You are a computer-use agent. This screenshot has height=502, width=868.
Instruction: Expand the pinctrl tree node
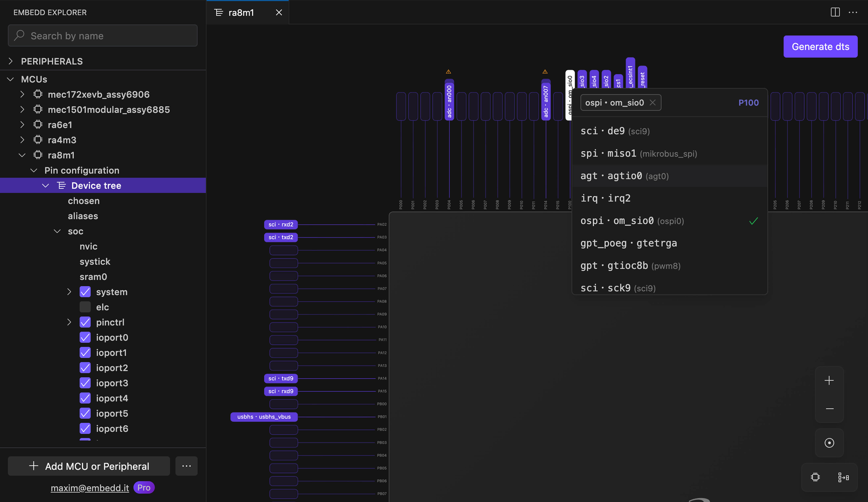click(69, 322)
